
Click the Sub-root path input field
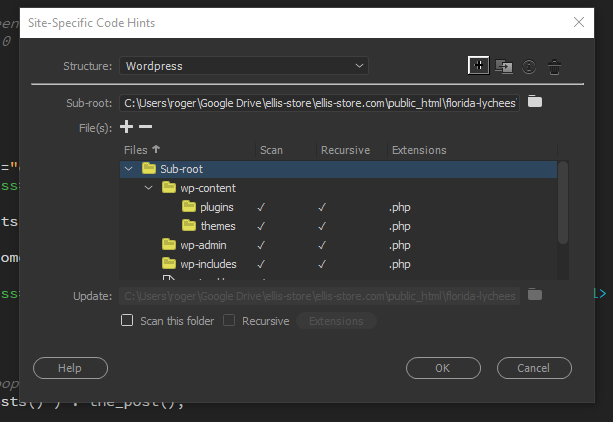click(320, 102)
